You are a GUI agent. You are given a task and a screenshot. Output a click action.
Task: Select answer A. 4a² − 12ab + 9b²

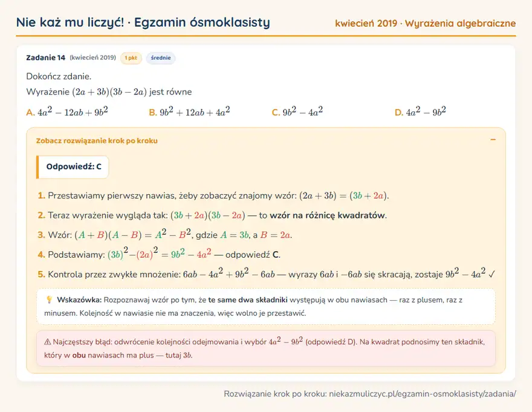pos(67,111)
